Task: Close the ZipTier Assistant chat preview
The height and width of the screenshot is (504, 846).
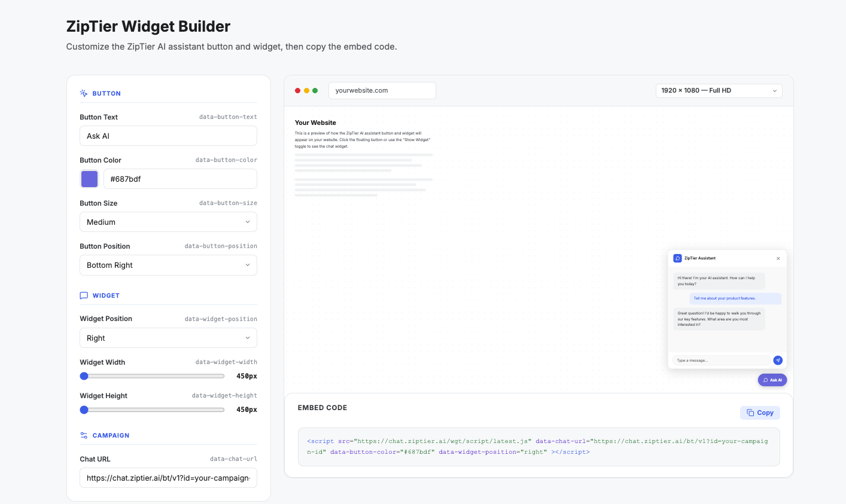Action: tap(778, 258)
